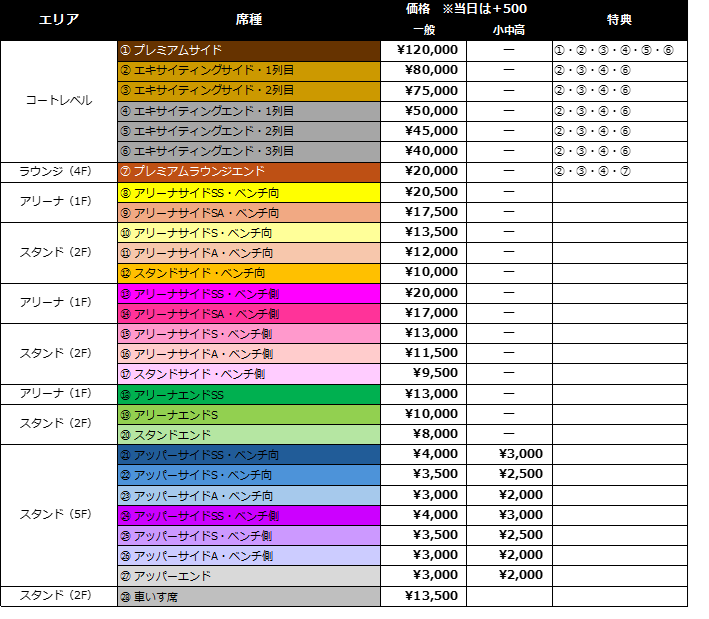Image resolution: width=709 pixels, height=619 pixels.
Task: Select yellow アリーナサイドSS・ベンチ向 row
Action: 248,192
